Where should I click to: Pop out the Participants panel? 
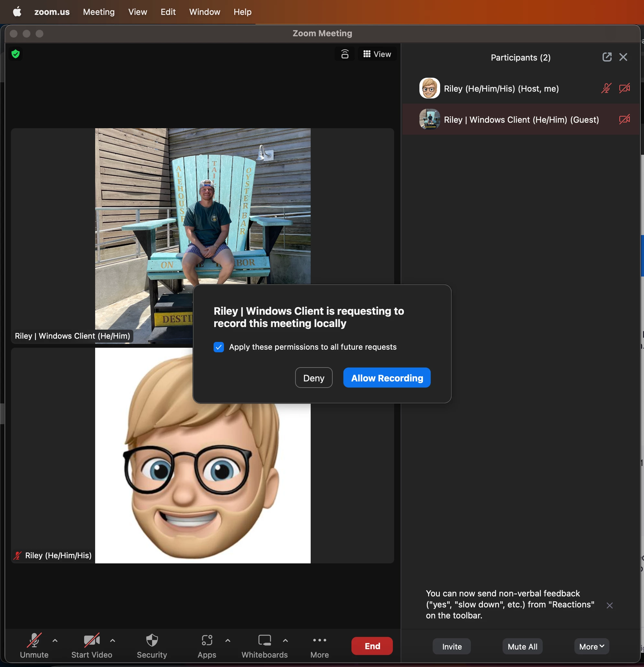[x=606, y=57]
